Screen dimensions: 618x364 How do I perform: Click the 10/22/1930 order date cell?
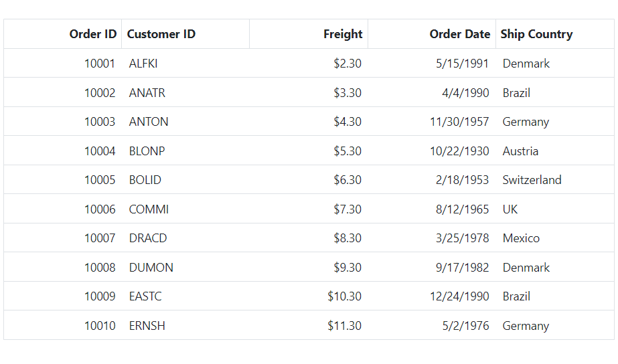point(432,151)
